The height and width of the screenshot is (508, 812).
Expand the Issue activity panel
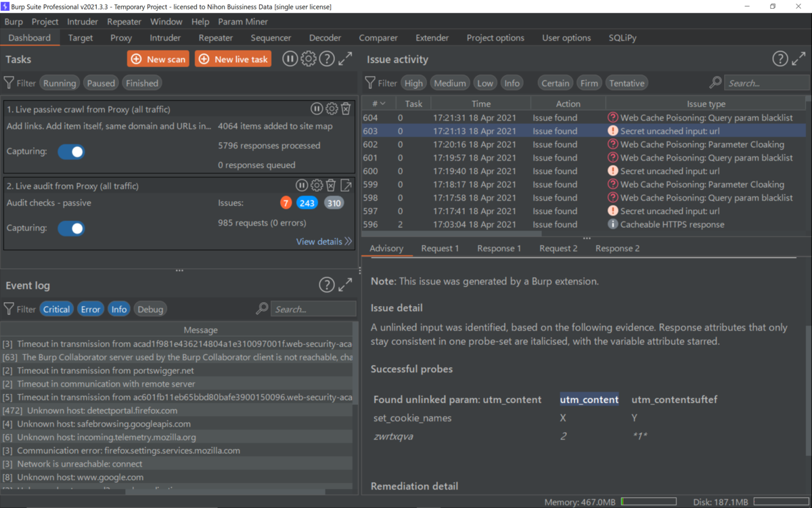point(798,59)
